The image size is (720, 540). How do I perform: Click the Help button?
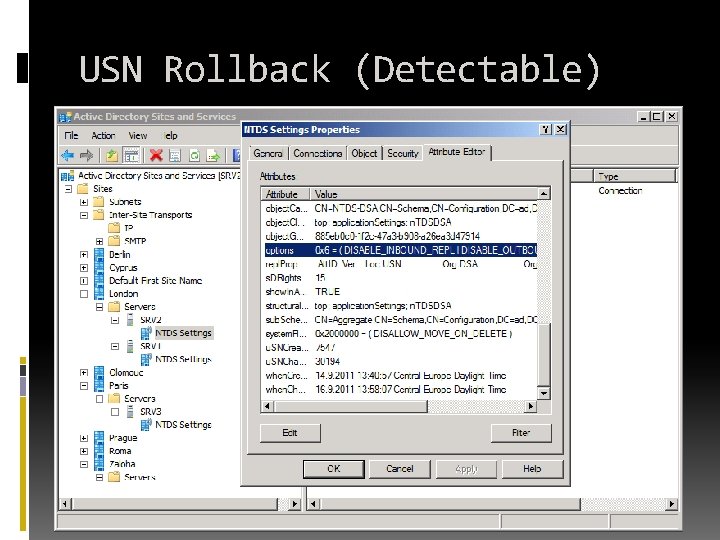[532, 469]
